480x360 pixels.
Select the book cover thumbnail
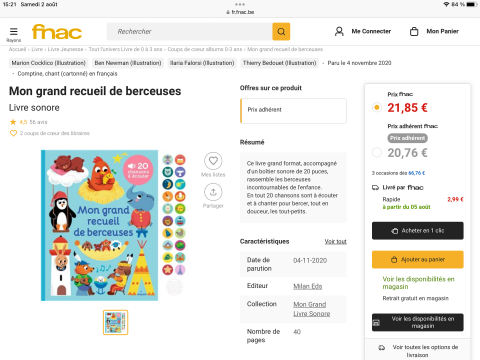(x=115, y=322)
